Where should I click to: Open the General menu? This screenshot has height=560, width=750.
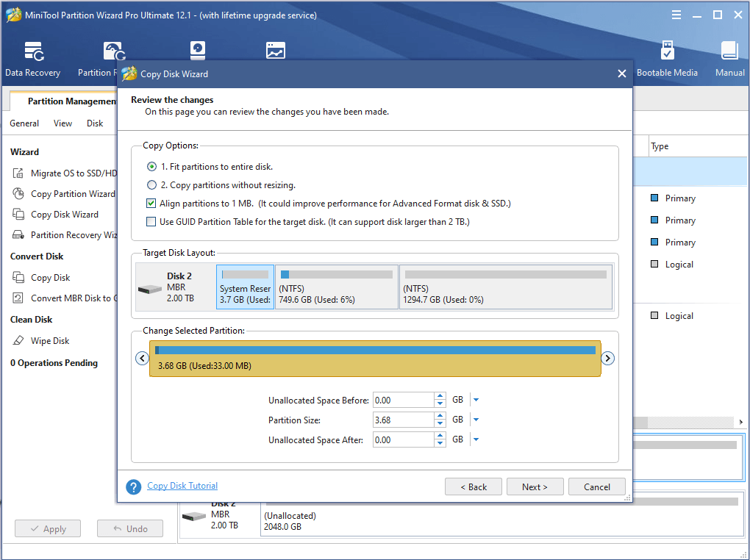pyautogui.click(x=24, y=123)
